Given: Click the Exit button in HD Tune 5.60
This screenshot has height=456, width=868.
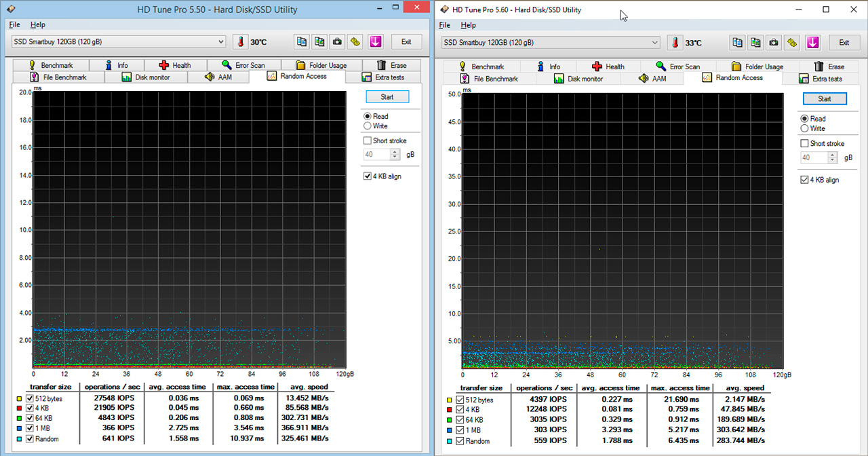Looking at the screenshot, I should tap(844, 43).
